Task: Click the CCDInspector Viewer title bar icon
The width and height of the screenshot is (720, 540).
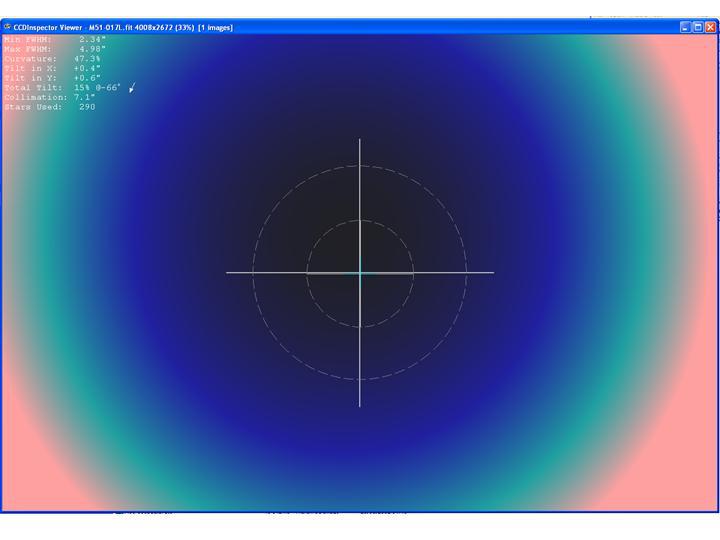Action: [x=7, y=27]
